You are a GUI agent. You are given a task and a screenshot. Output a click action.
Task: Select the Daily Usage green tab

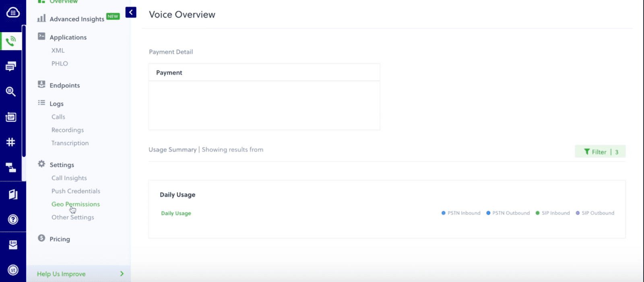tap(176, 213)
